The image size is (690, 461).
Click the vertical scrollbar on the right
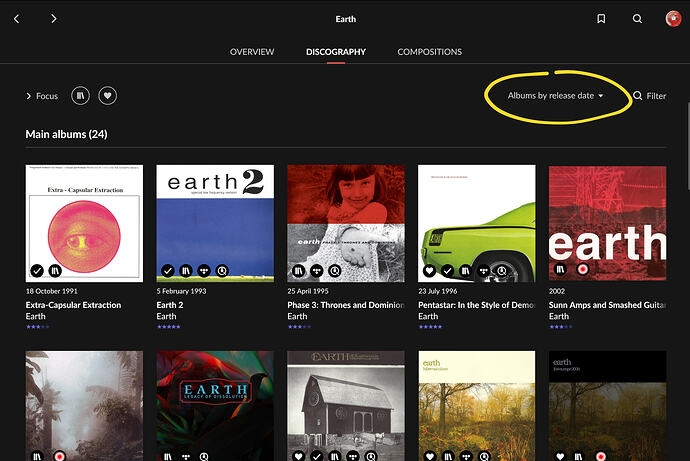[688, 146]
